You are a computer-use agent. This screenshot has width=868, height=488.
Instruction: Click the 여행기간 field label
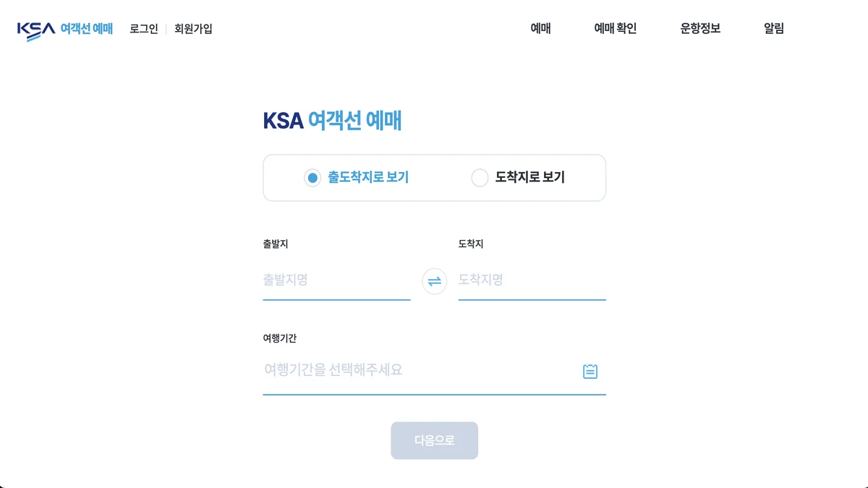click(x=280, y=338)
